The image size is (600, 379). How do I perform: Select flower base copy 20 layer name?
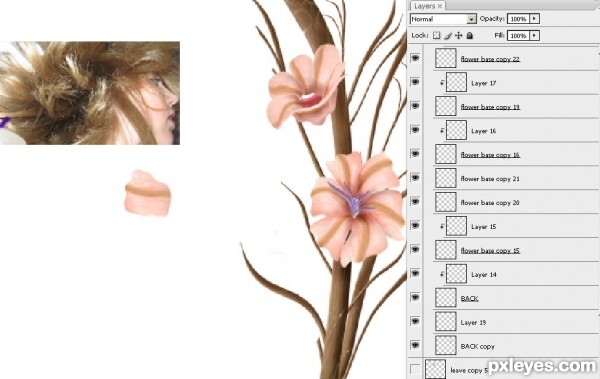coord(490,203)
